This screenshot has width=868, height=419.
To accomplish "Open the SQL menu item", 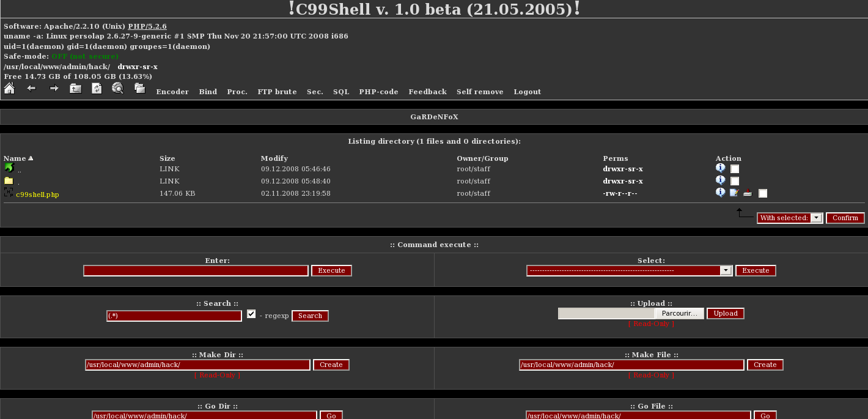I will tap(341, 92).
